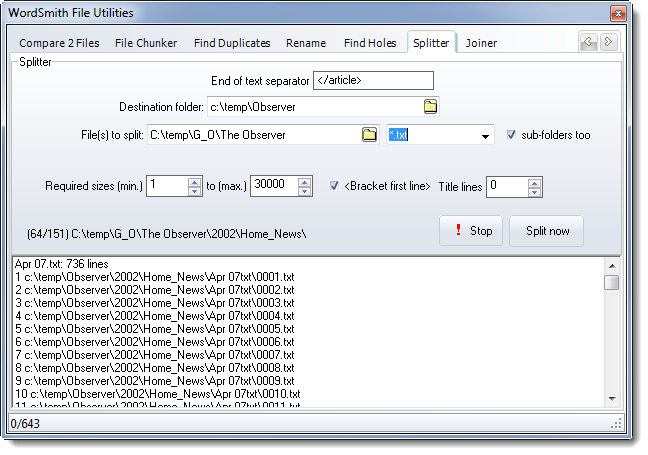Increase Title lines value

tap(534, 180)
